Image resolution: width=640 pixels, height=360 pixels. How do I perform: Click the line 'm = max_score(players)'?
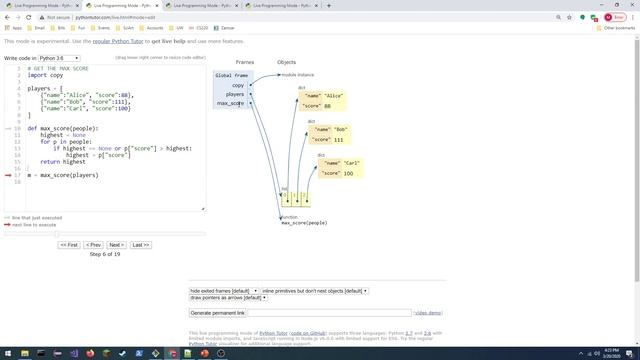tap(63, 175)
